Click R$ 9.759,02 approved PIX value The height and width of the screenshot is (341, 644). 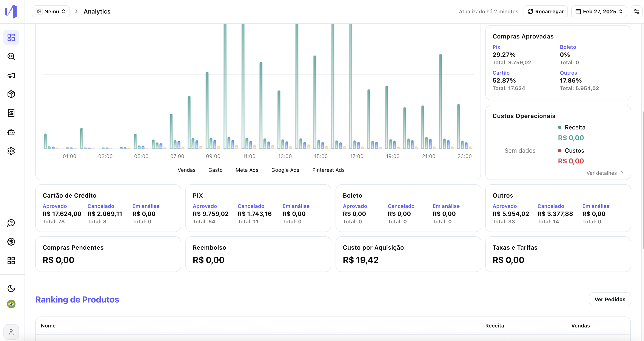coord(211,214)
